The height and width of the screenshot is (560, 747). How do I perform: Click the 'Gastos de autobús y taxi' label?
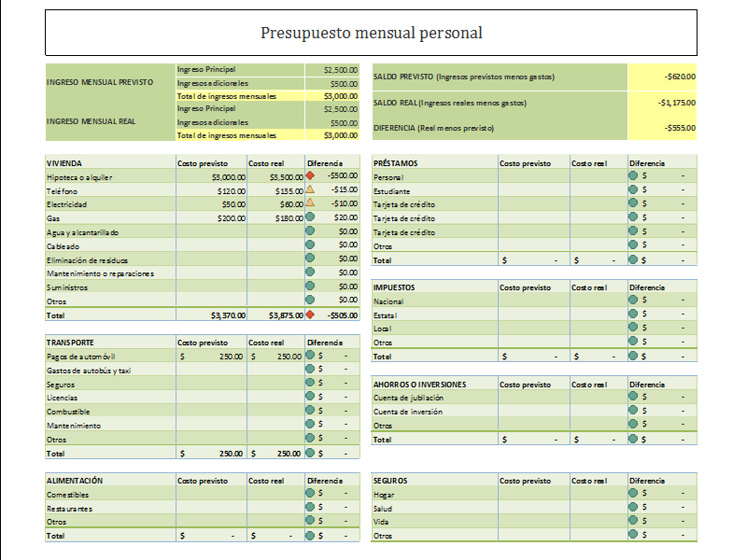(89, 371)
